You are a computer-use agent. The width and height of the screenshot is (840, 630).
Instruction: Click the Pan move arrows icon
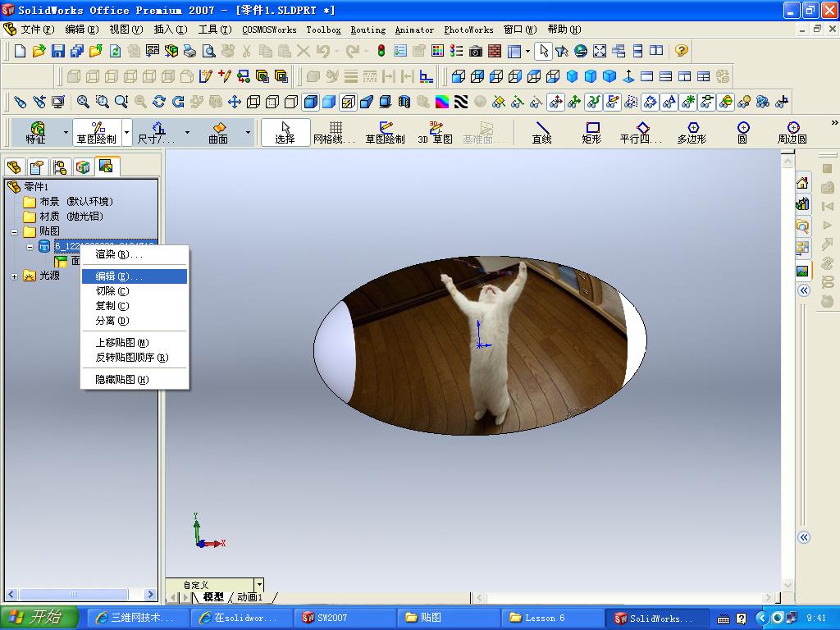[234, 102]
